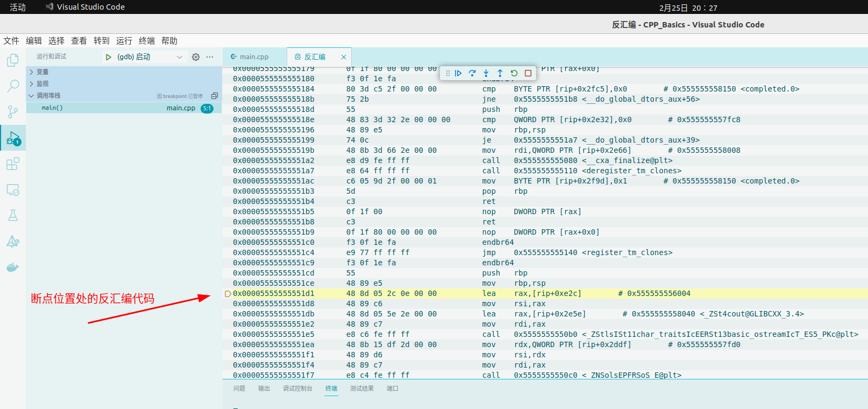Switch to the 问题 panel tab
The width and height of the screenshot is (868, 409).
pos(239,389)
